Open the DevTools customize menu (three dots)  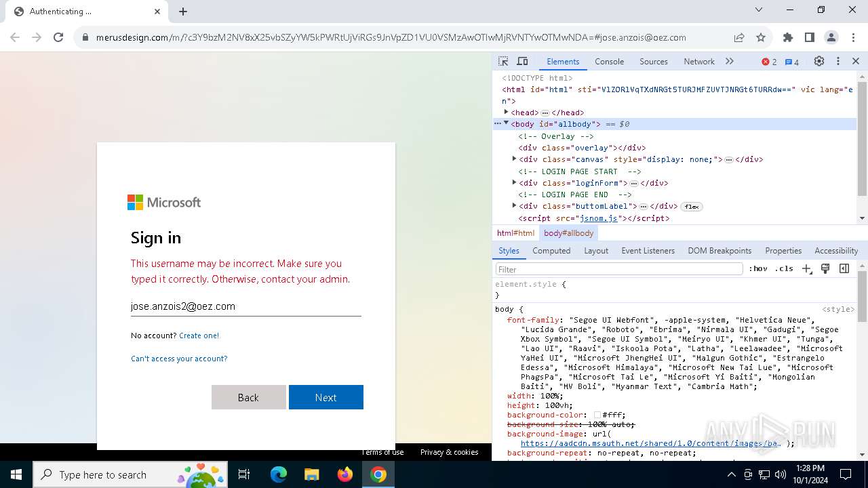838,61
